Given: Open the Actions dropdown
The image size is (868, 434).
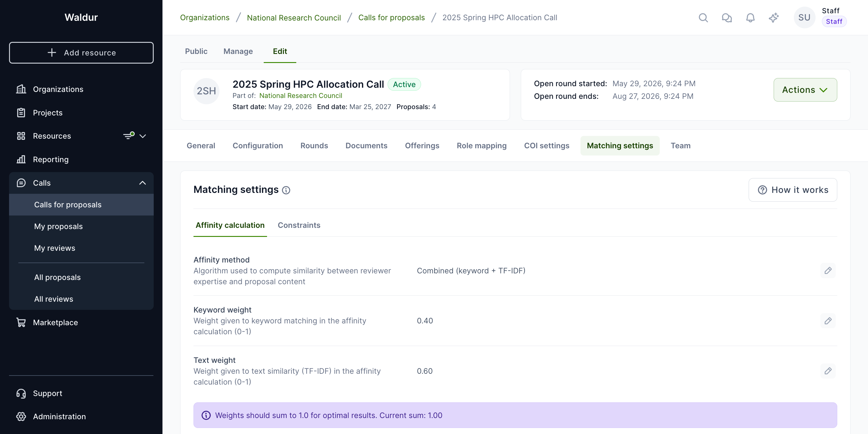Looking at the screenshot, I should [805, 90].
